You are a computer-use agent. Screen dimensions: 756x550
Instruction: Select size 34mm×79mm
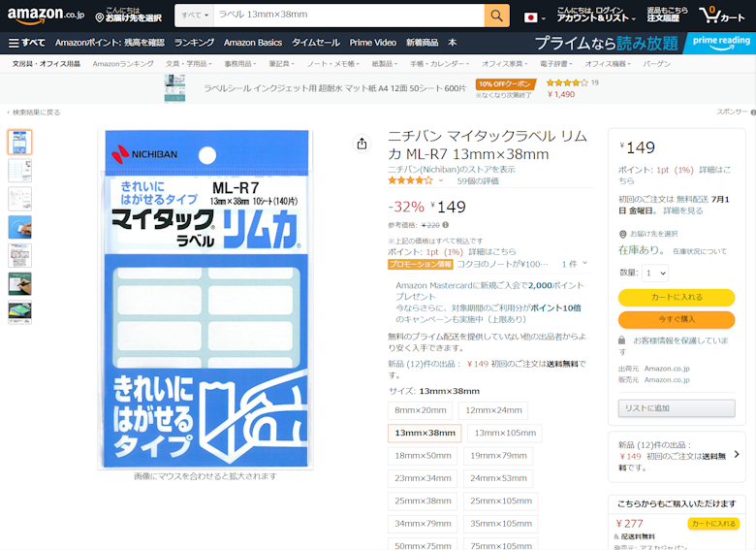[x=423, y=524]
